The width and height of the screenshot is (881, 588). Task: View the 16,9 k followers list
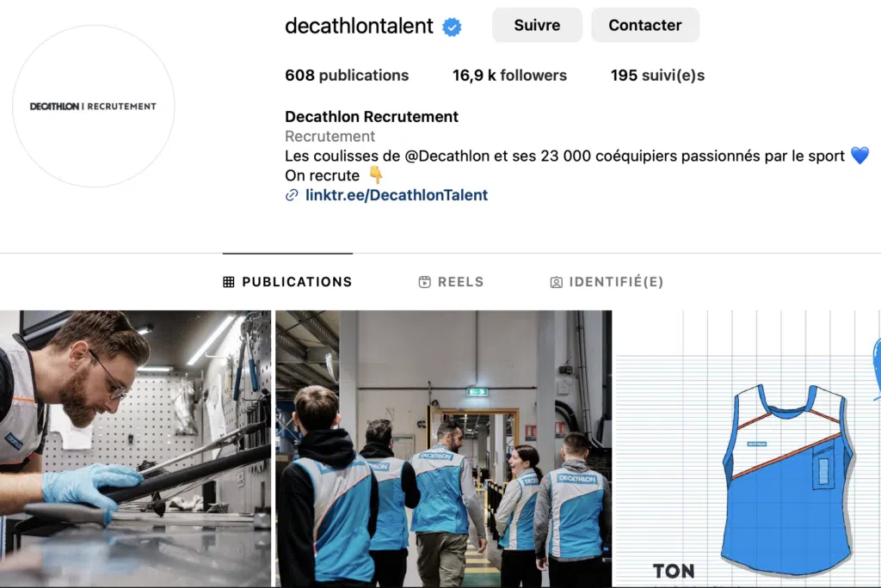pyautogui.click(x=509, y=76)
